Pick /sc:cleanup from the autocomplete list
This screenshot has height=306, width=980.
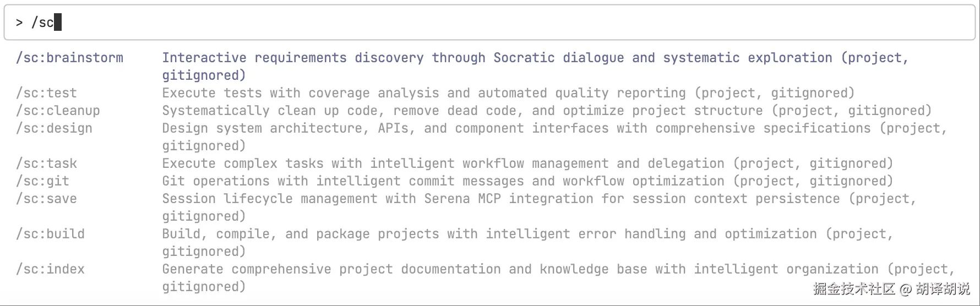(x=58, y=111)
